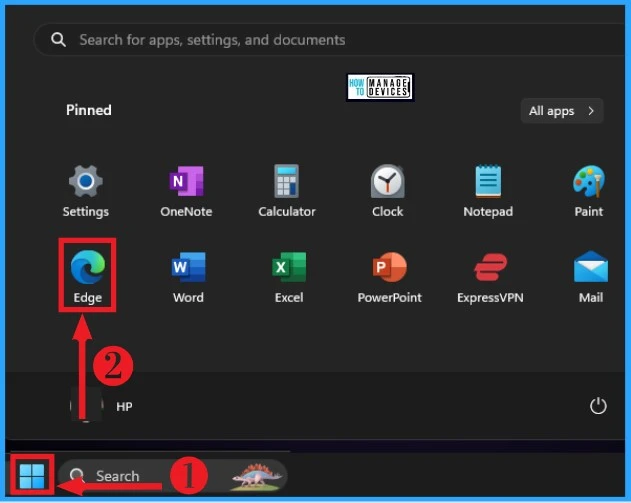Click the dinosaur search highlight icon
The image size is (631, 503).
coord(257,477)
